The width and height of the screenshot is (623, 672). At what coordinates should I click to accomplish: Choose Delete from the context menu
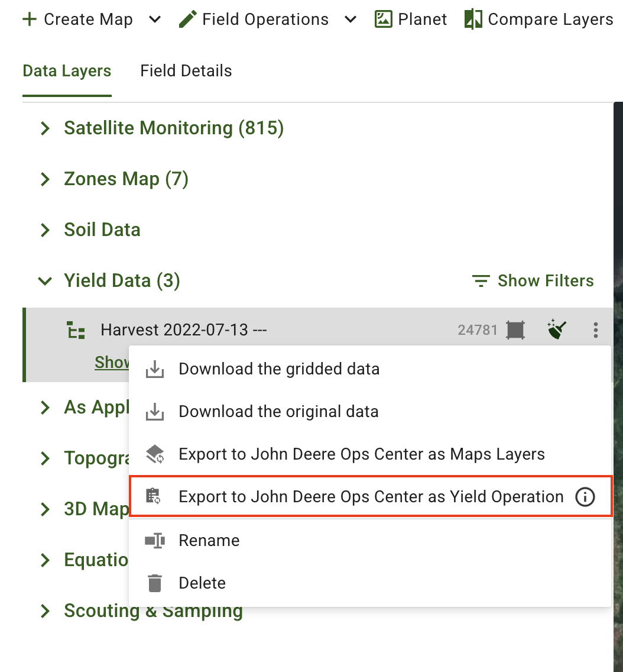point(202,583)
